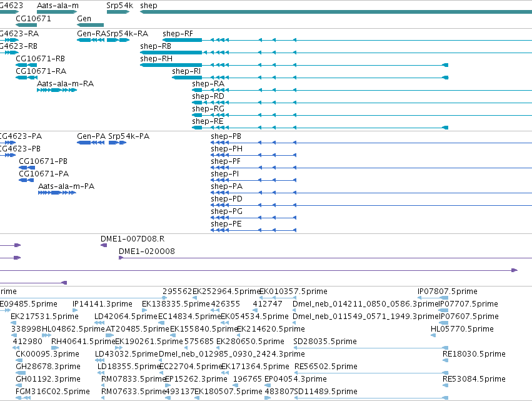Click EST RE53084.5prime
The image size is (532, 401).
point(474,379)
